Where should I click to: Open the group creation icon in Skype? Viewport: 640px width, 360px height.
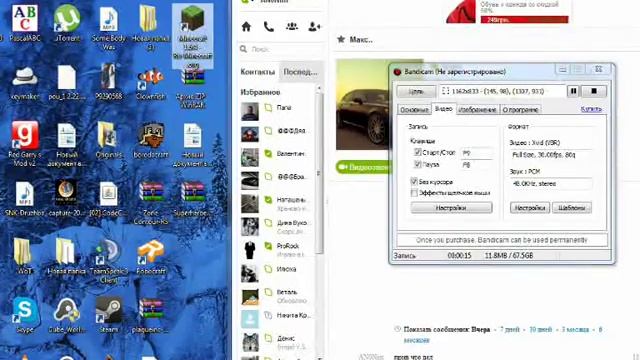coord(292,27)
